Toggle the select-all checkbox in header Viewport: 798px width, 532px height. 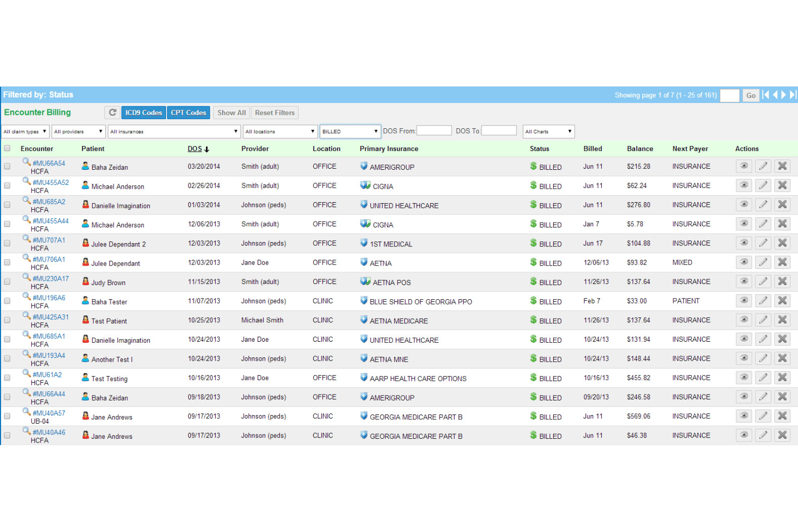point(7,148)
